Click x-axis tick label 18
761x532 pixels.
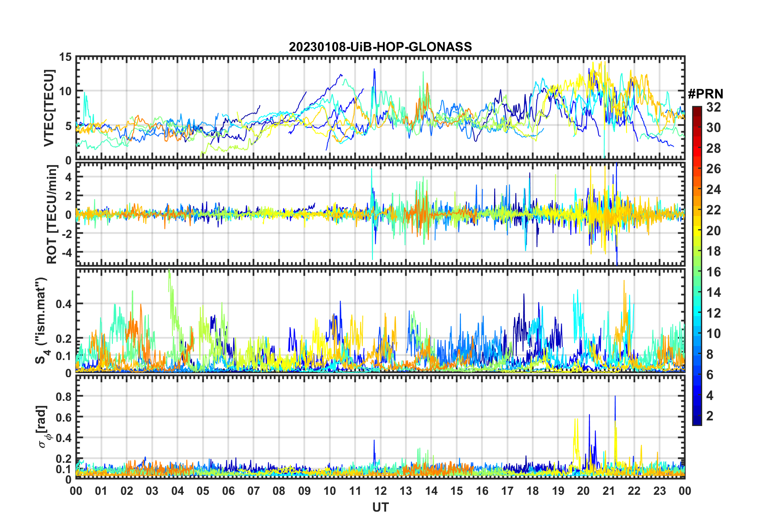[533, 491]
